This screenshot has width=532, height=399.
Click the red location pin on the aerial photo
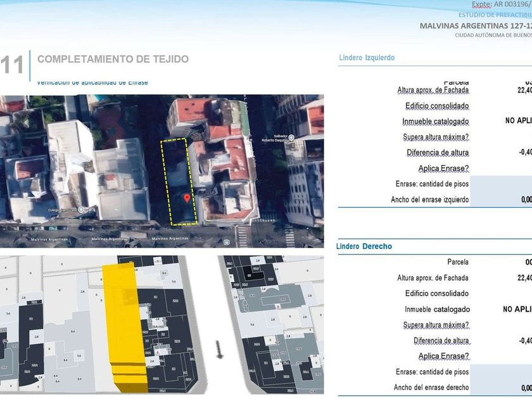[187, 198]
